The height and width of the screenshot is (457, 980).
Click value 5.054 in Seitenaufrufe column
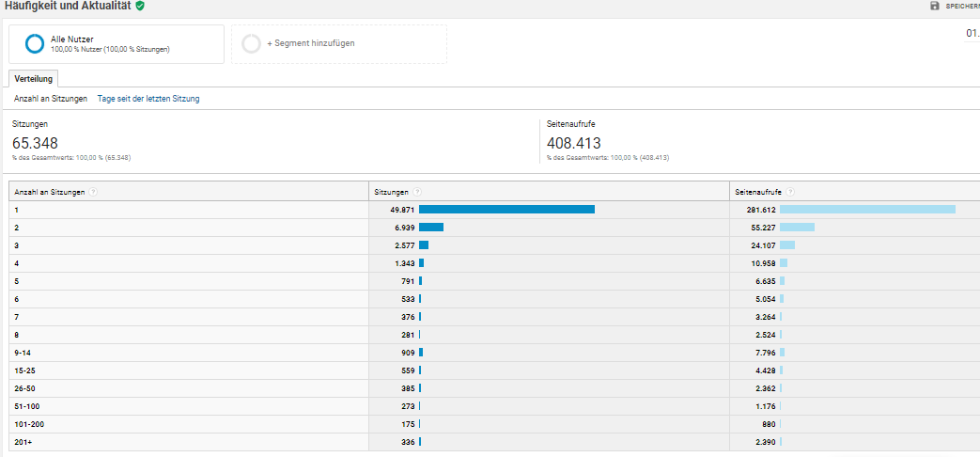coord(766,299)
